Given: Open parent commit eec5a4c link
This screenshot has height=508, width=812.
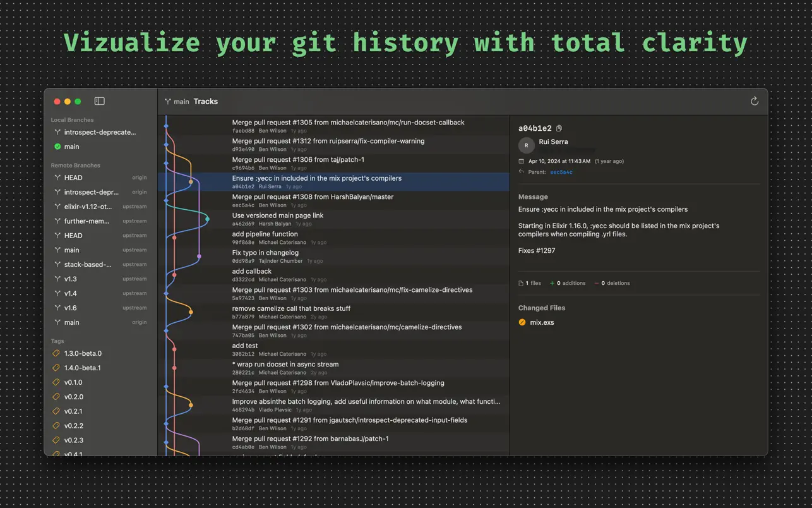Looking at the screenshot, I should tap(561, 172).
